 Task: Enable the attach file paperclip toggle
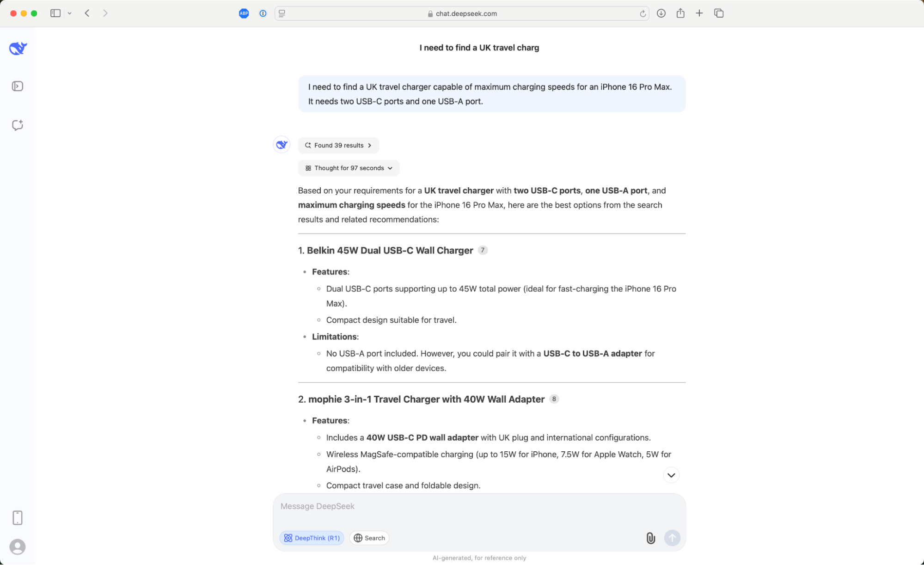click(x=651, y=538)
